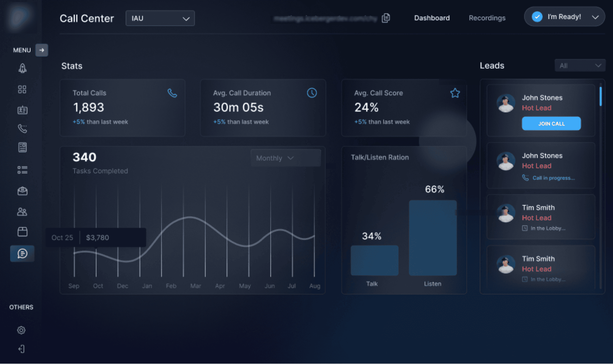Click the Leads panel scrollbar
The width and height of the screenshot is (613, 364).
point(601,96)
